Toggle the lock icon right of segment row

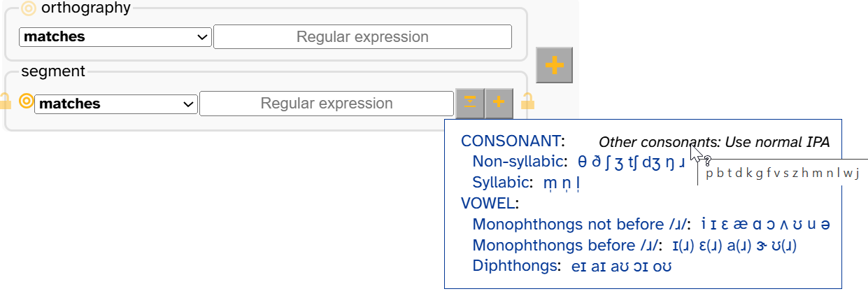pos(528,101)
